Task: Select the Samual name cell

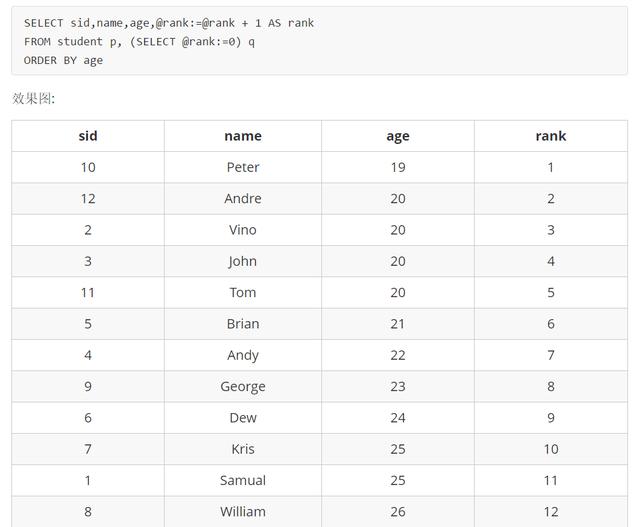Action: click(243, 480)
